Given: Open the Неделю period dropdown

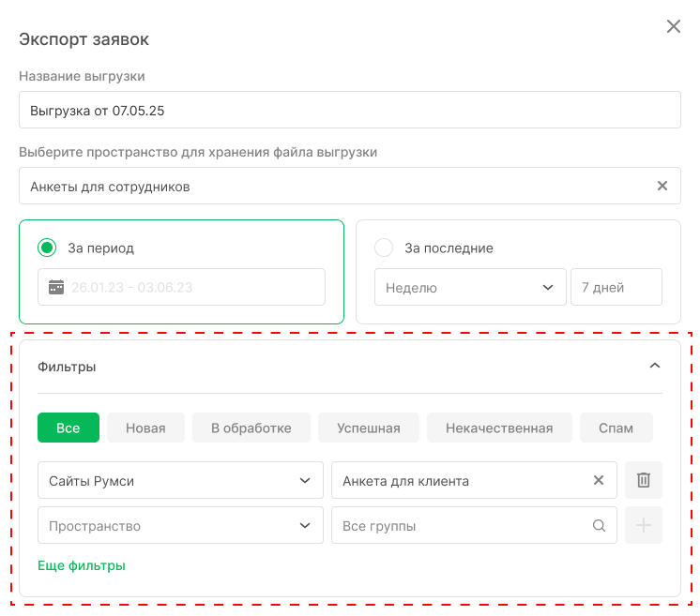Looking at the screenshot, I should (x=469, y=288).
